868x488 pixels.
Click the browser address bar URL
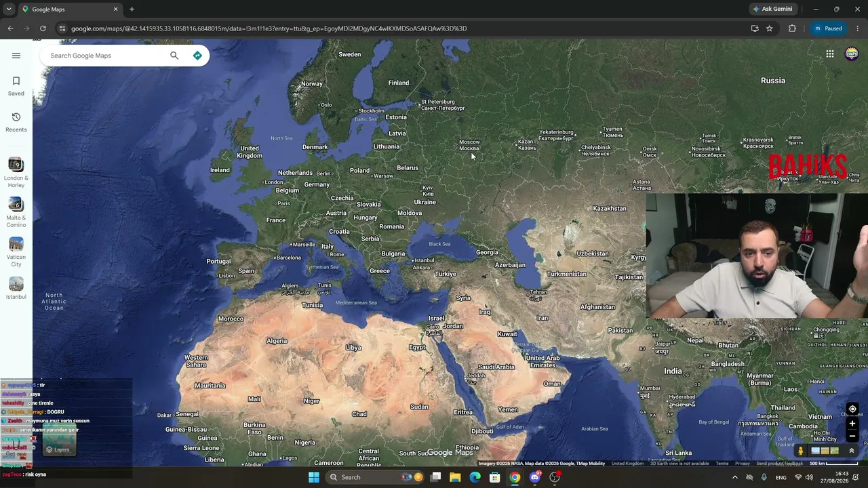pos(269,28)
